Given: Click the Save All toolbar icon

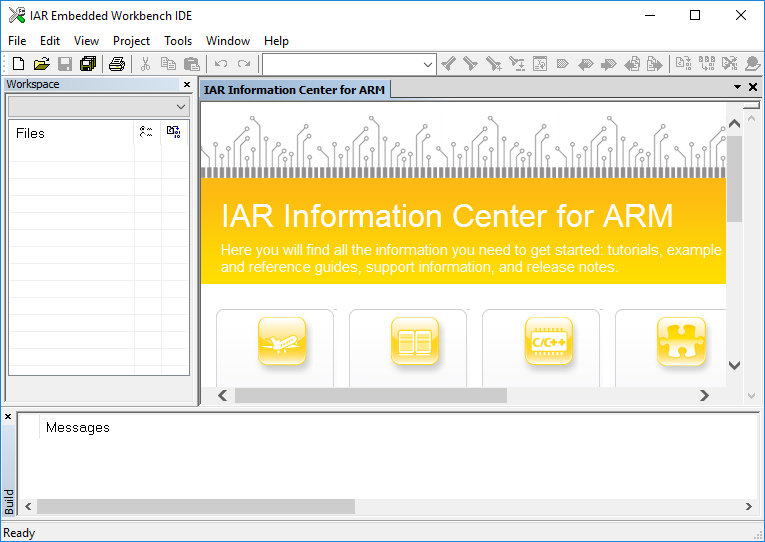Looking at the screenshot, I should pyautogui.click(x=88, y=64).
